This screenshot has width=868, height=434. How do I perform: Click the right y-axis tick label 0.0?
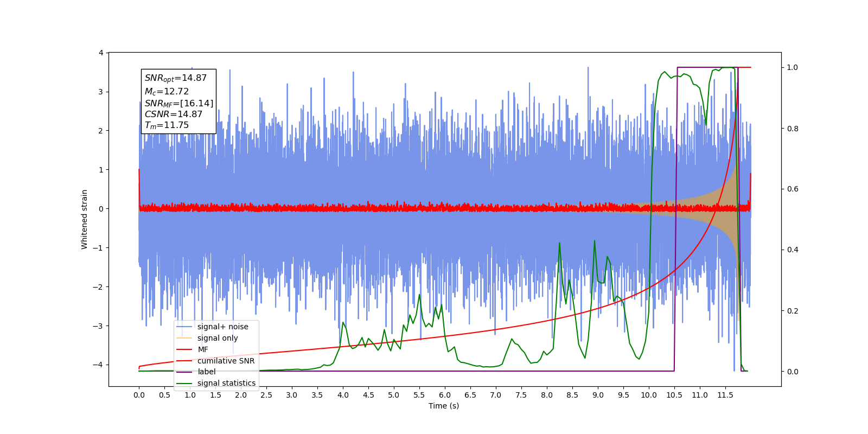[793, 372]
